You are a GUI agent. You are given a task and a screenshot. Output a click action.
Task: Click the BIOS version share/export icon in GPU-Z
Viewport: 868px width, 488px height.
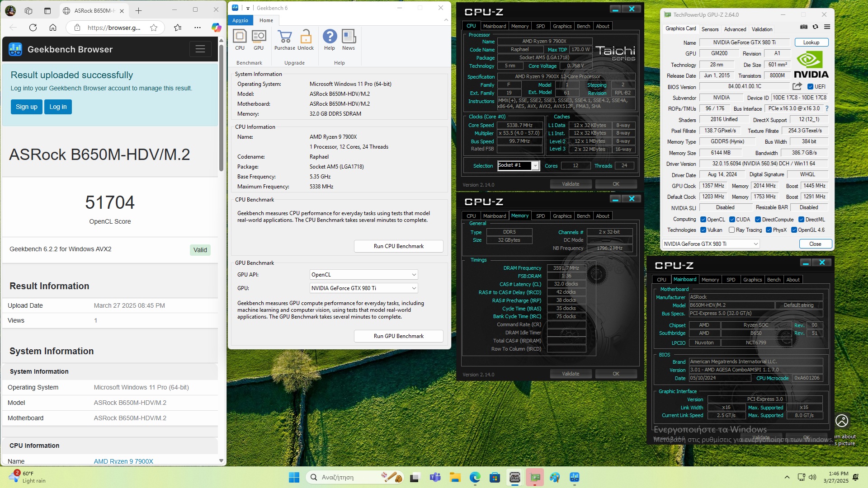[x=797, y=86]
